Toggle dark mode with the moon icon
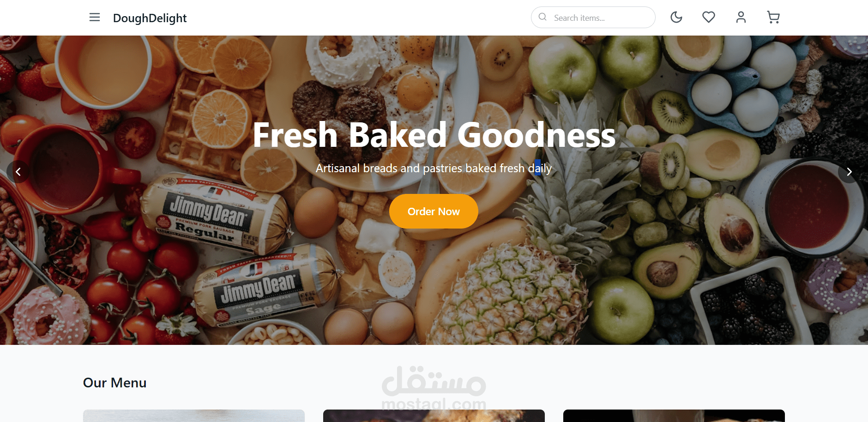Viewport: 868px width, 422px height. (x=676, y=18)
